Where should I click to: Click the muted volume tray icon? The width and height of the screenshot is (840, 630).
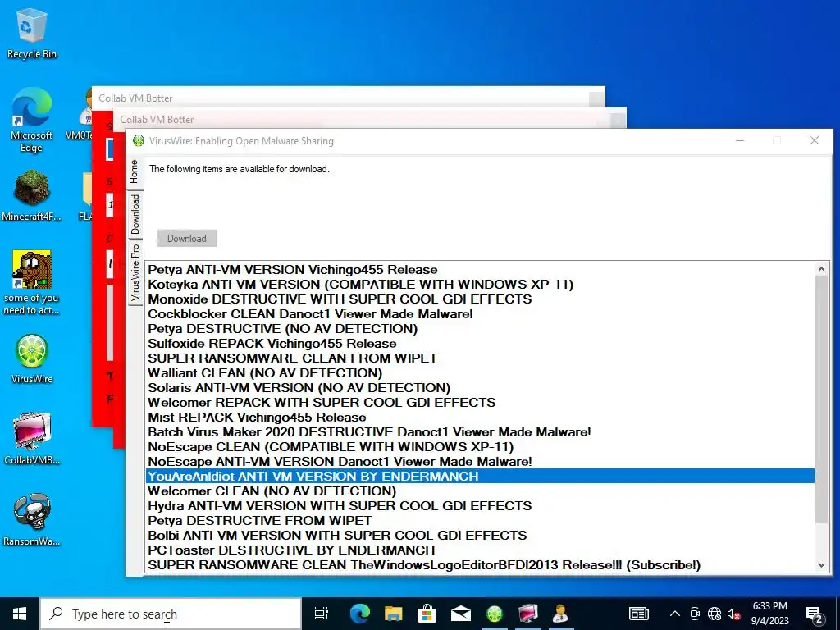point(734,614)
